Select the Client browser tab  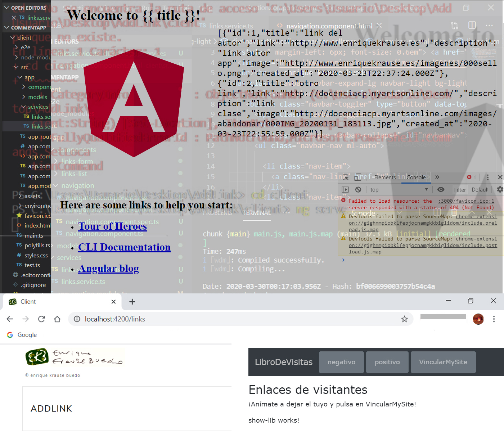click(x=61, y=302)
